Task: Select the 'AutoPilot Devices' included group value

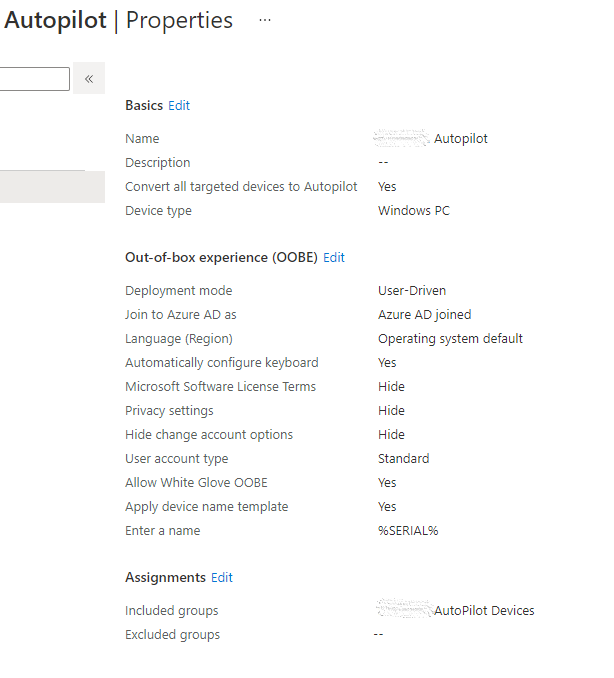Action: click(x=455, y=610)
